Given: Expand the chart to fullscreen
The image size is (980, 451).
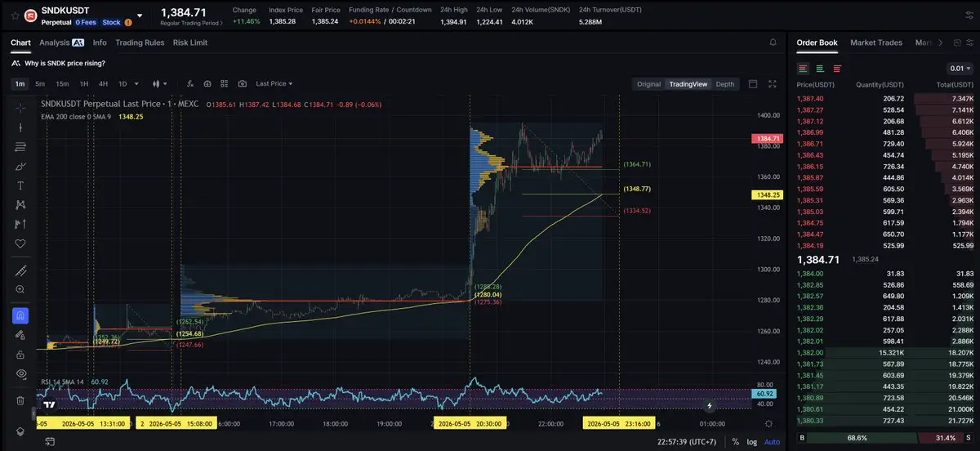Looking at the screenshot, I should 773,83.
